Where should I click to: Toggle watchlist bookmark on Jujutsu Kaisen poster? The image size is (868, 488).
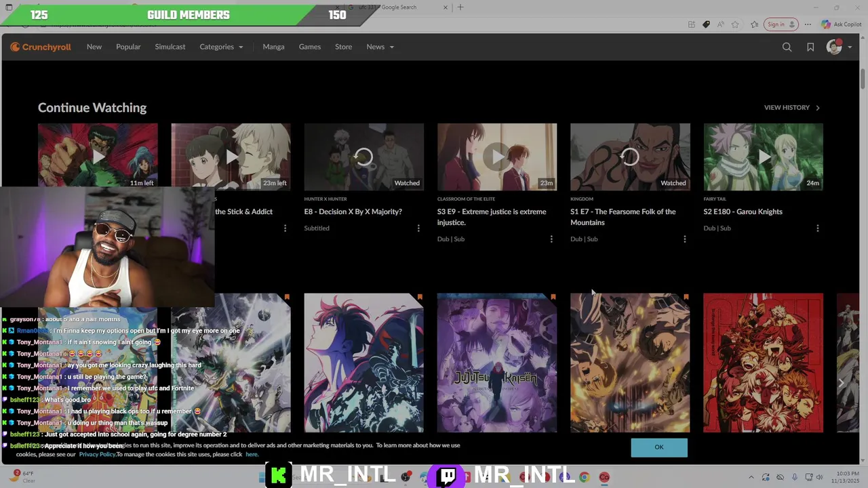553,297
